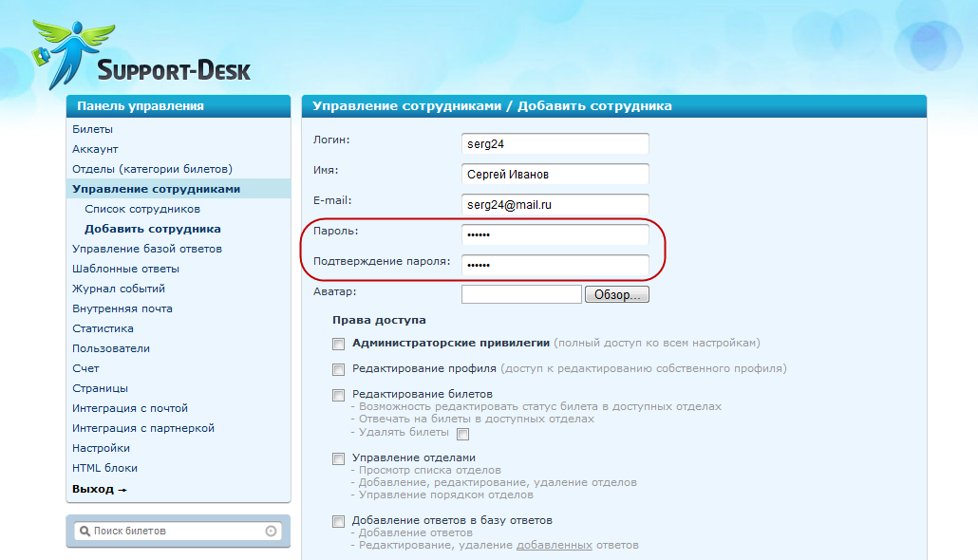Click the magnifier icon in ticket search
978x560 pixels.
(x=84, y=532)
